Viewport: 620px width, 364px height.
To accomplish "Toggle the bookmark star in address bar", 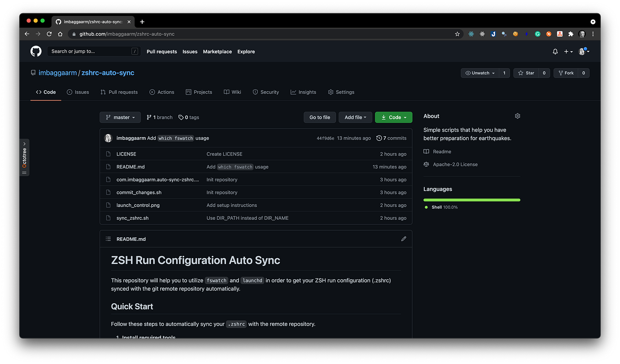I will pyautogui.click(x=457, y=34).
